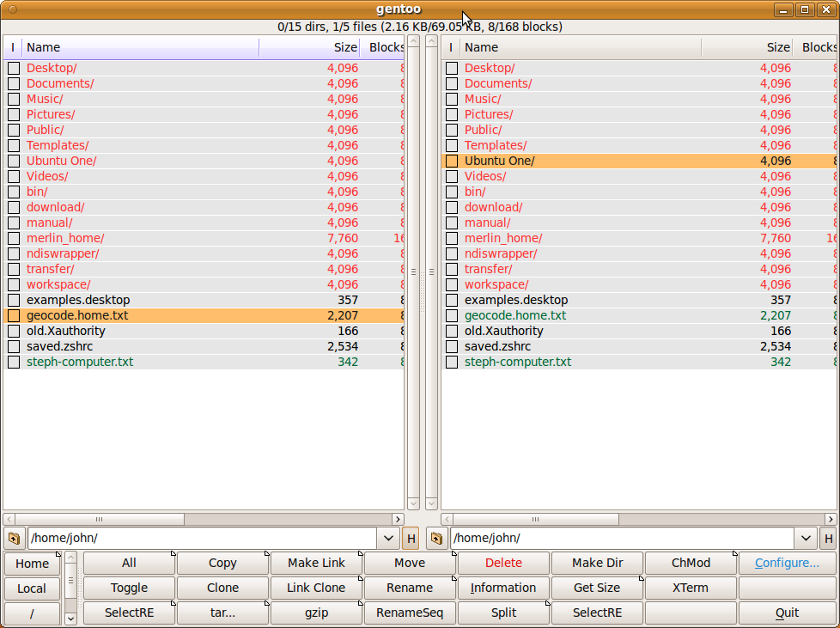Sort right pane by Size column header

(746, 47)
